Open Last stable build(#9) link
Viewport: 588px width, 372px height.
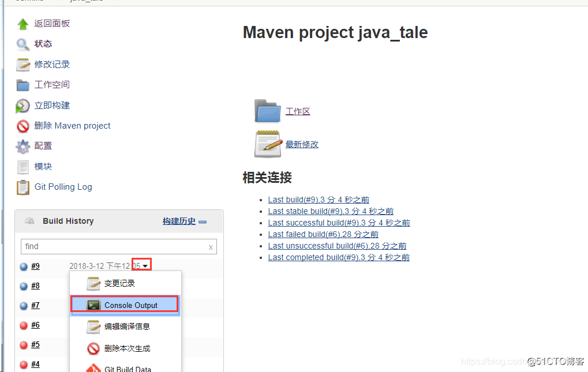click(331, 211)
